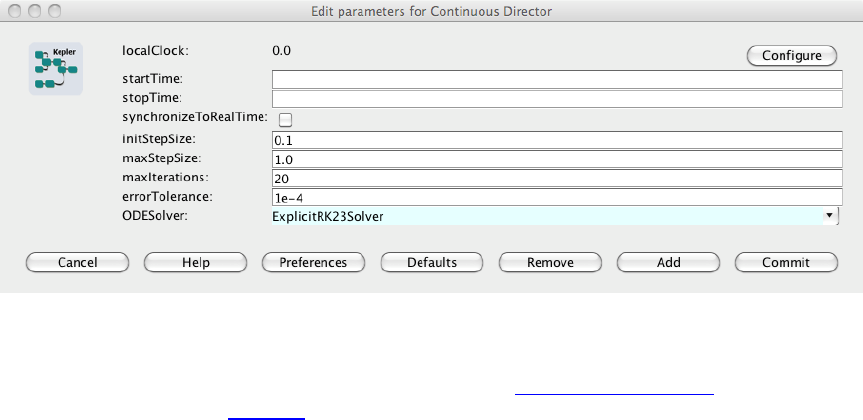Screen dimensions: 863x420
Task: Click the Add parameter button
Action: click(x=668, y=262)
